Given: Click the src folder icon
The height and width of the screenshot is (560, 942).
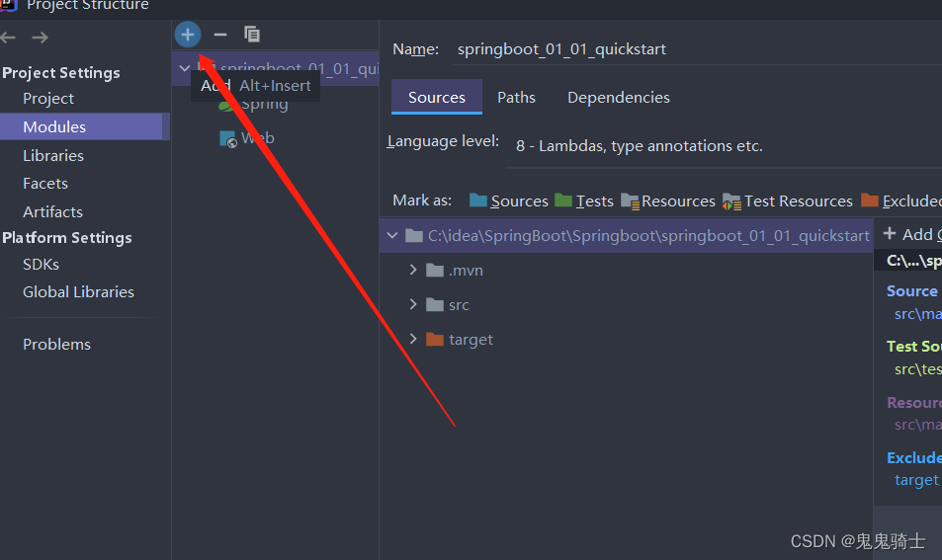Looking at the screenshot, I should coord(434,305).
